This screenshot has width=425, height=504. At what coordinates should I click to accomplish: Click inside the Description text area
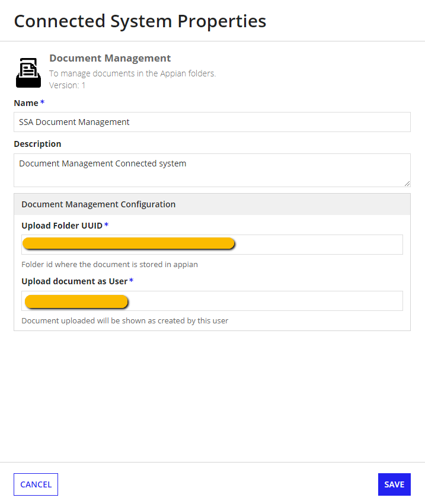click(212, 170)
